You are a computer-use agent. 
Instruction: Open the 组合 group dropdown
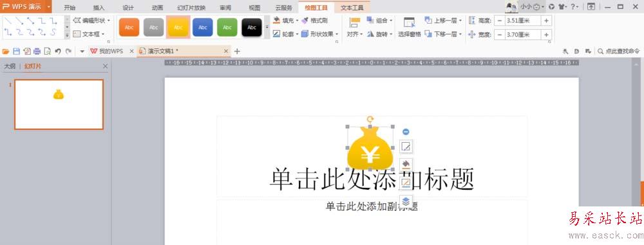379,20
